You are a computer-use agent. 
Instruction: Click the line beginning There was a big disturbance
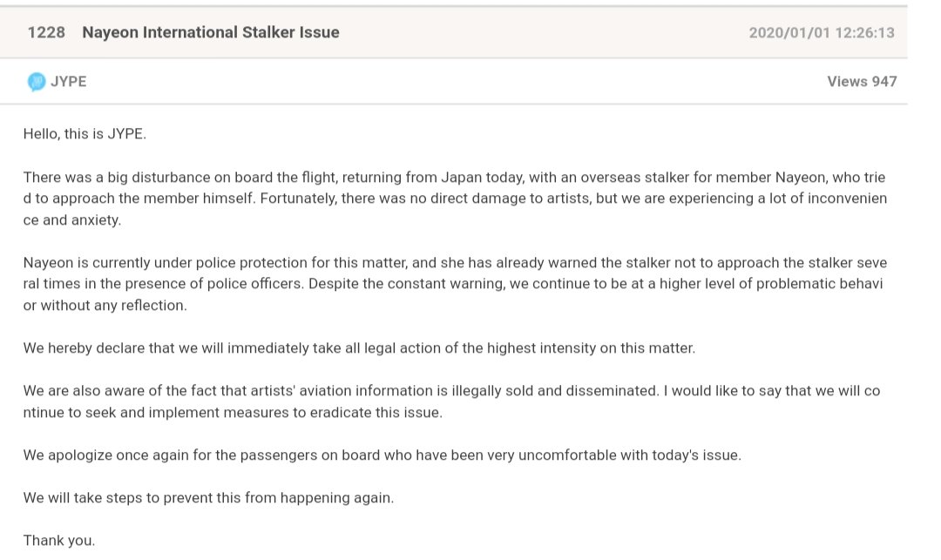coord(454,178)
